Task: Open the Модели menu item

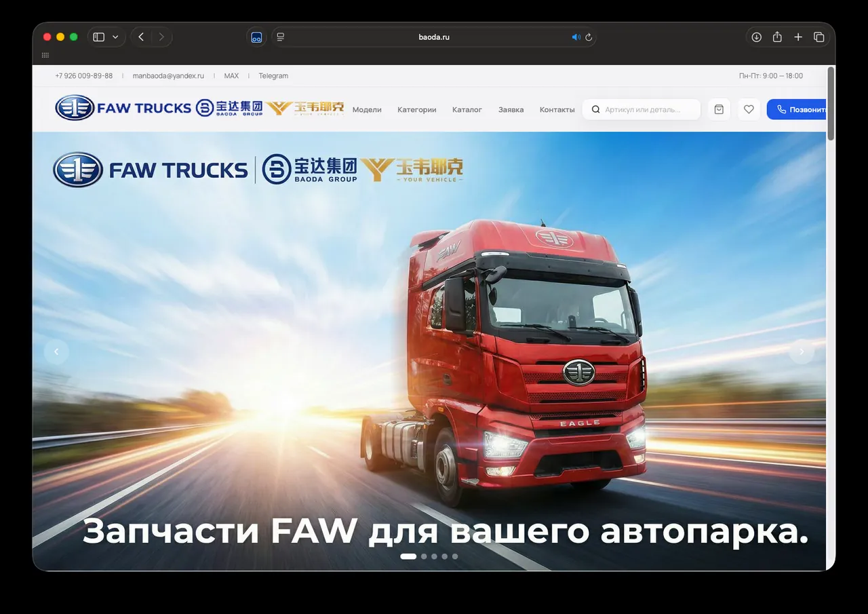Action: coord(367,109)
